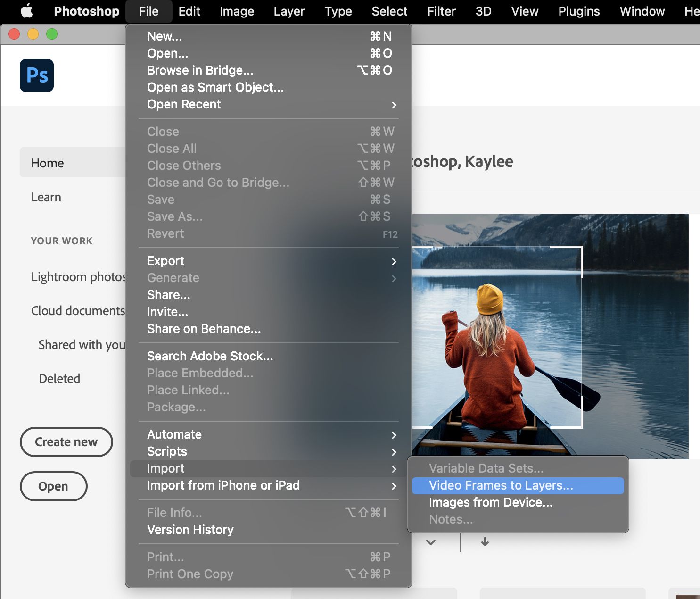700x599 pixels.
Task: Open the Select menu
Action: (x=389, y=11)
